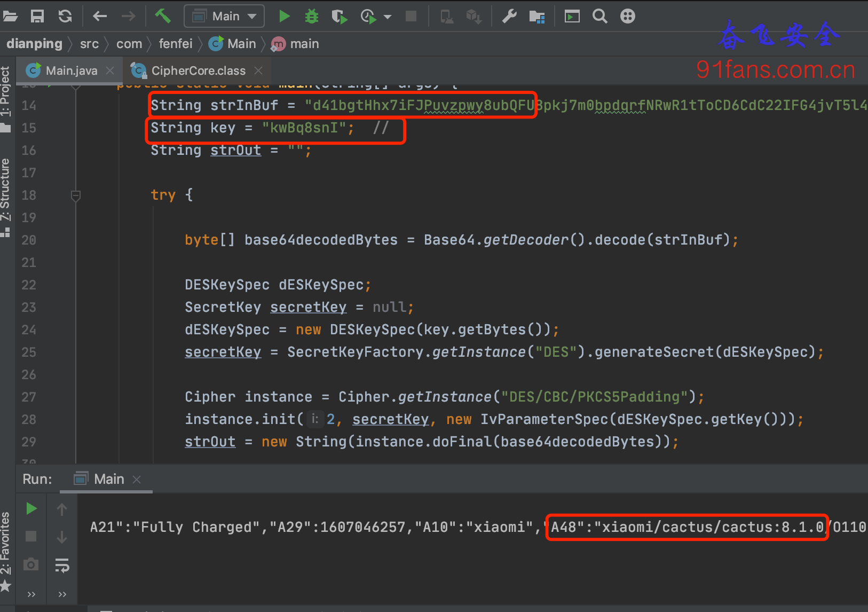Image resolution: width=868 pixels, height=612 pixels.
Task: Click the Profiler run icon
Action: coord(368,17)
